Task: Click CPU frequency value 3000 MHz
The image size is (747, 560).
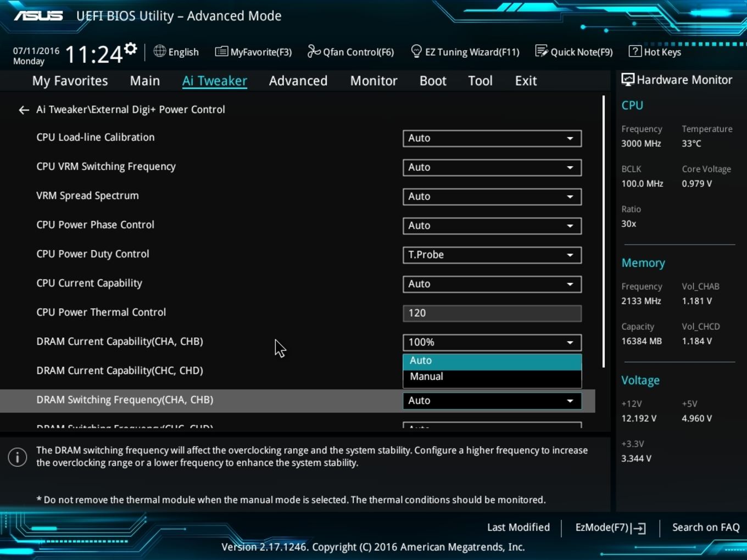Action: (641, 143)
